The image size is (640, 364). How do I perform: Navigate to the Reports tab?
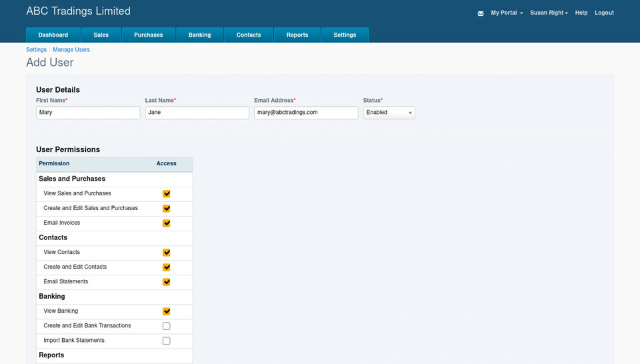click(297, 35)
